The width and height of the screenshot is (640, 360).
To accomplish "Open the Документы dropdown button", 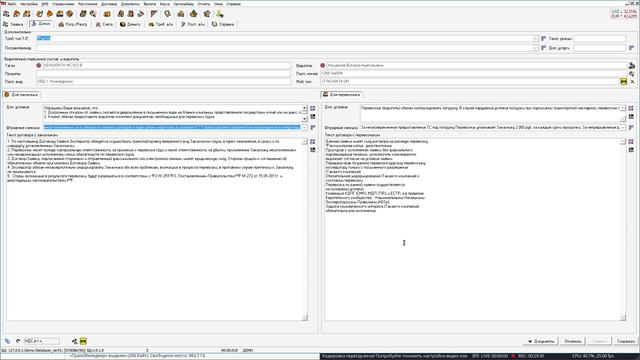I will [x=540, y=341].
